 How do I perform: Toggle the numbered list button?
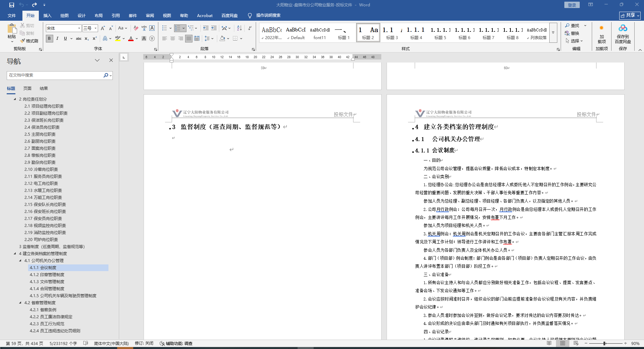[178, 28]
